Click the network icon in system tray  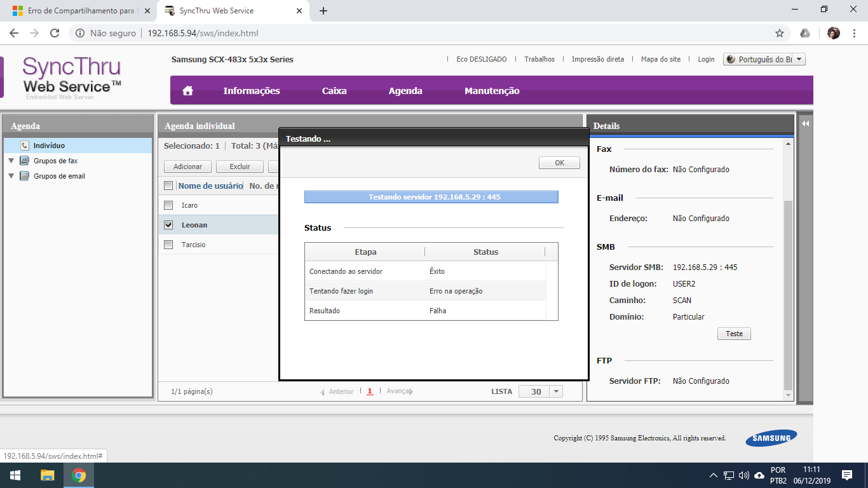(x=729, y=475)
